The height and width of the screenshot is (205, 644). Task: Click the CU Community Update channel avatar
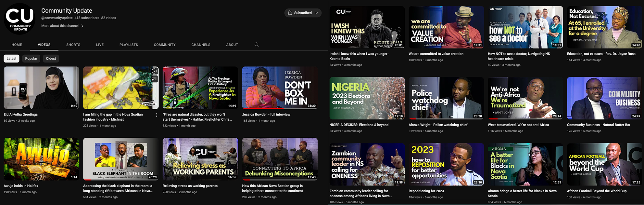(20, 19)
